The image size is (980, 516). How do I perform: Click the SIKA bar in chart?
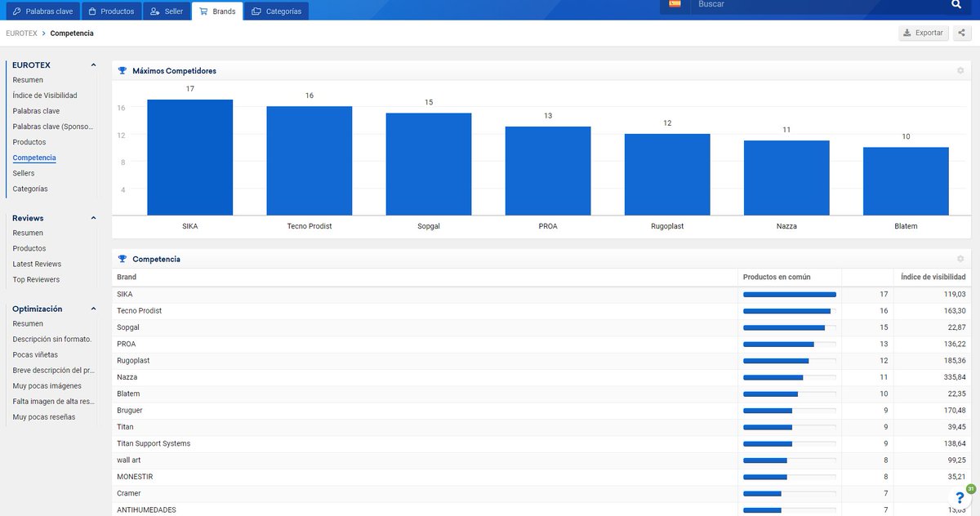tap(190, 158)
